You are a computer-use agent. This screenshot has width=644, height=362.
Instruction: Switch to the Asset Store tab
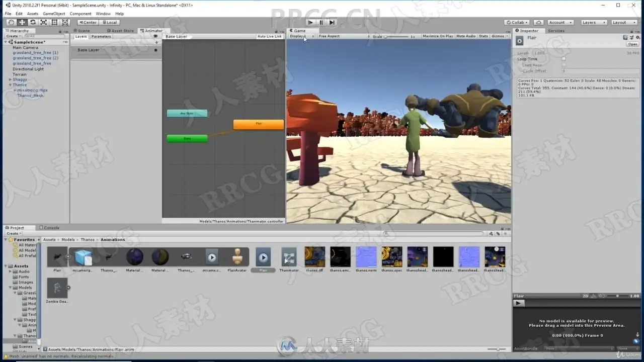click(x=121, y=31)
